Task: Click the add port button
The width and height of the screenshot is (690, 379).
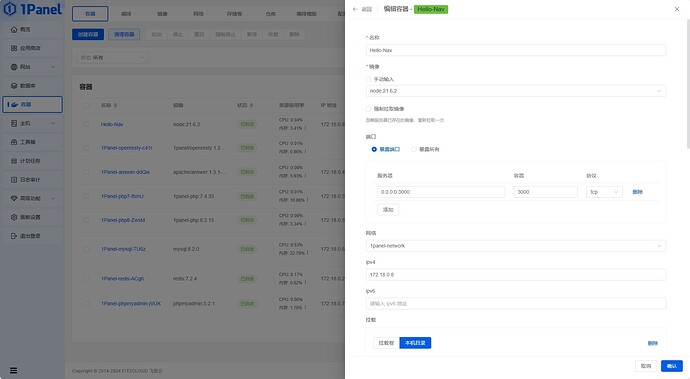Action: (x=388, y=210)
